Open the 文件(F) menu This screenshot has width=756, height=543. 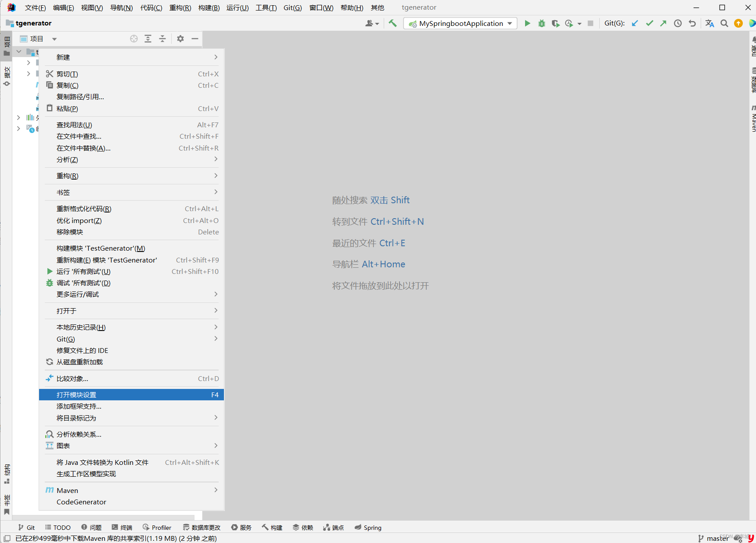(35, 7)
